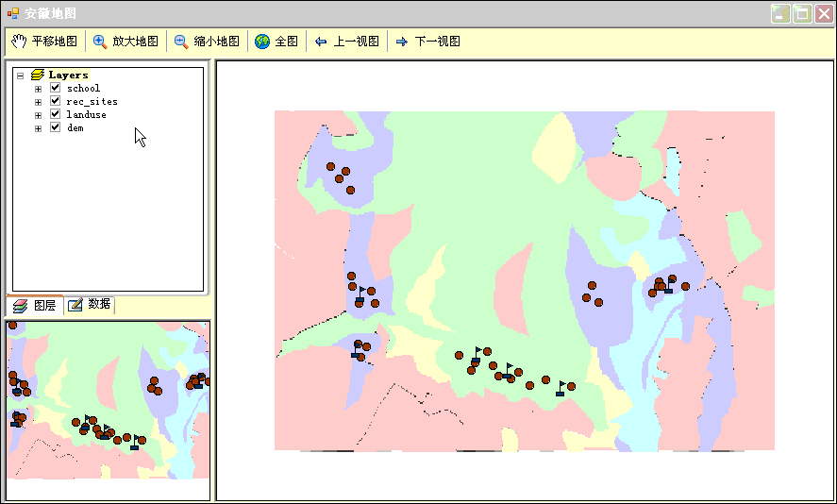Click the full extent globe icon

(x=262, y=42)
